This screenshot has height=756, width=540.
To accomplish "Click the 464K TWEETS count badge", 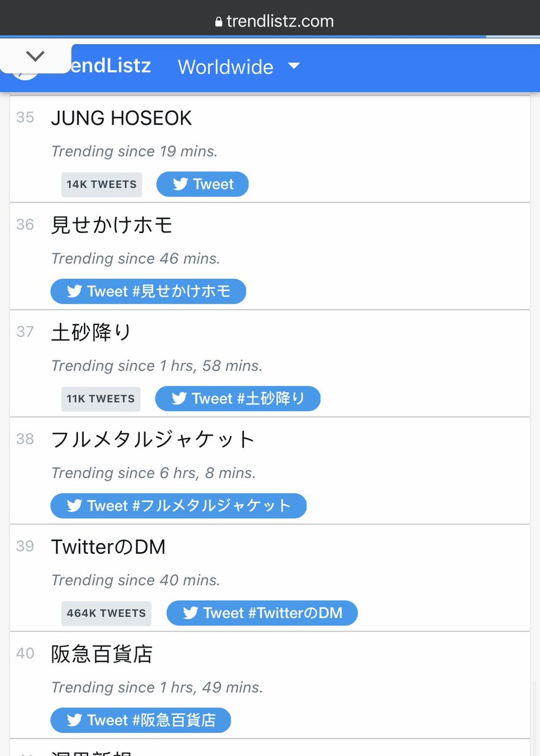I will [x=106, y=613].
